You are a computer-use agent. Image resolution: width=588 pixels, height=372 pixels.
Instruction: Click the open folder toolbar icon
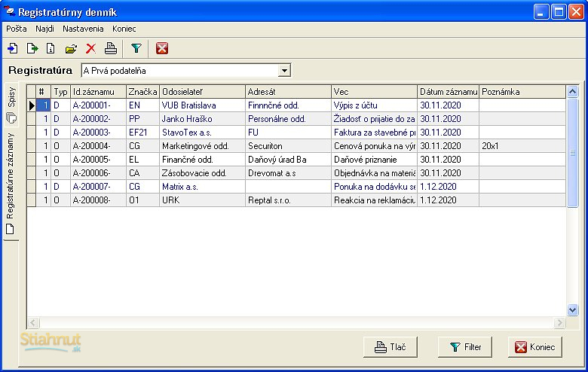(x=71, y=48)
